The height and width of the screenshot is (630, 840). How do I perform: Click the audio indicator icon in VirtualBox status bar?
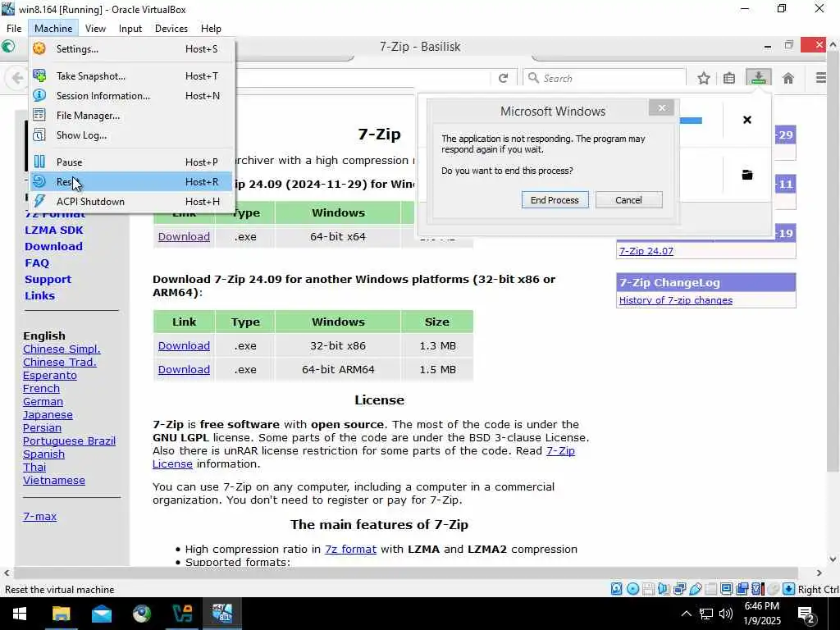(664, 589)
